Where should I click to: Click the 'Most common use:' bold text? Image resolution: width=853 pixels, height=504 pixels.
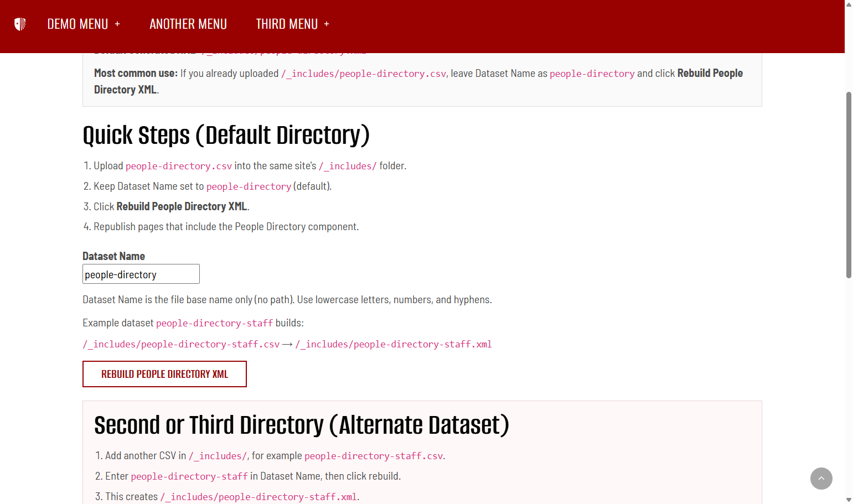pos(136,73)
